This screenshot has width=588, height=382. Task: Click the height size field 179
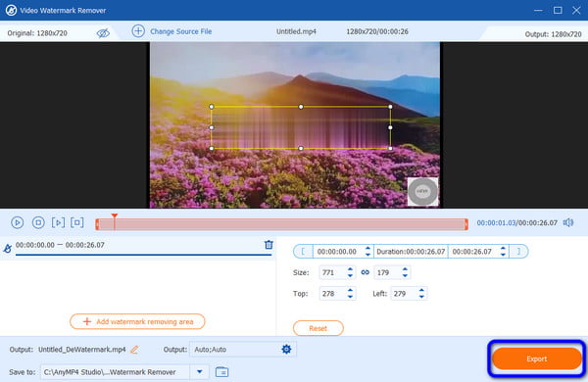pyautogui.click(x=387, y=272)
